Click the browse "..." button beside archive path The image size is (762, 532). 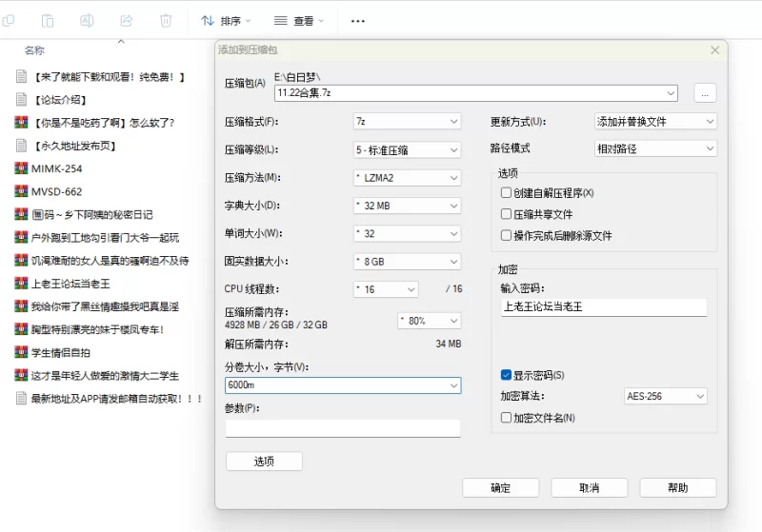(705, 93)
